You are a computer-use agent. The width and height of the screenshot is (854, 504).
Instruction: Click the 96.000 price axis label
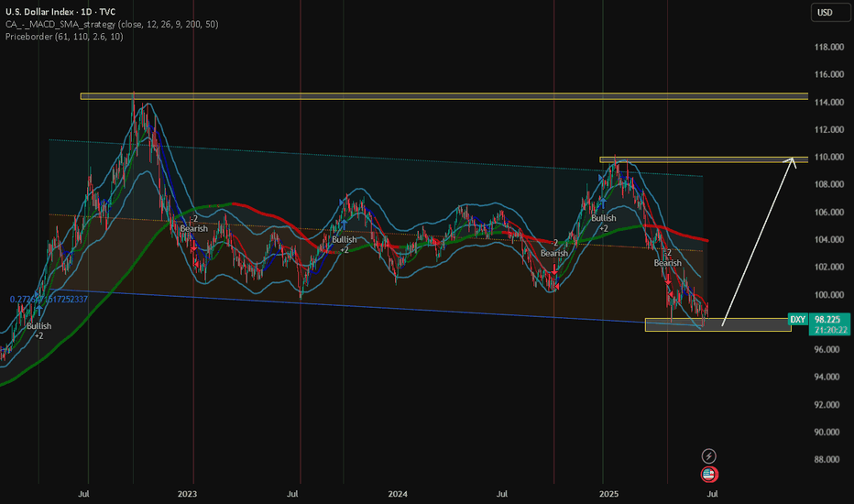point(827,350)
